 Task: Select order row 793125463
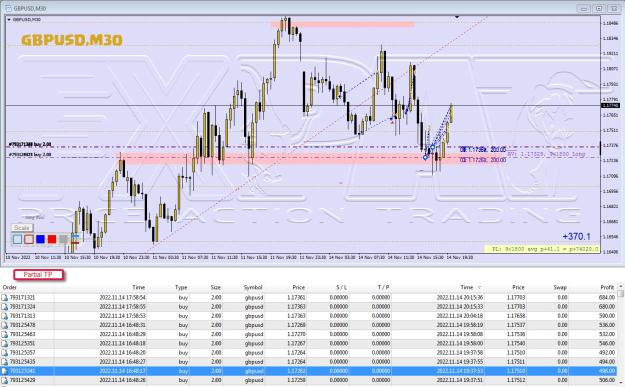pos(309,334)
